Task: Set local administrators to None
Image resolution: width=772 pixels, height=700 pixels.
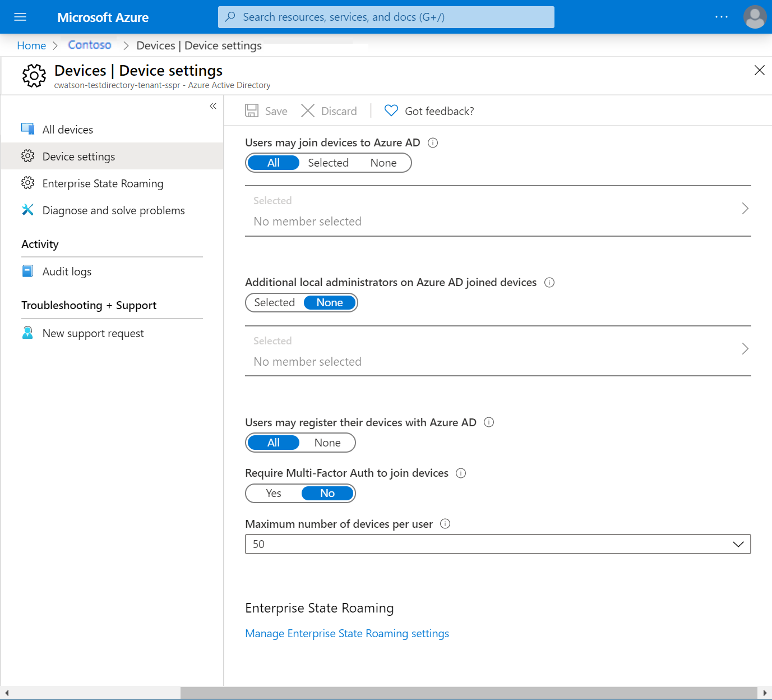Action: pos(330,302)
